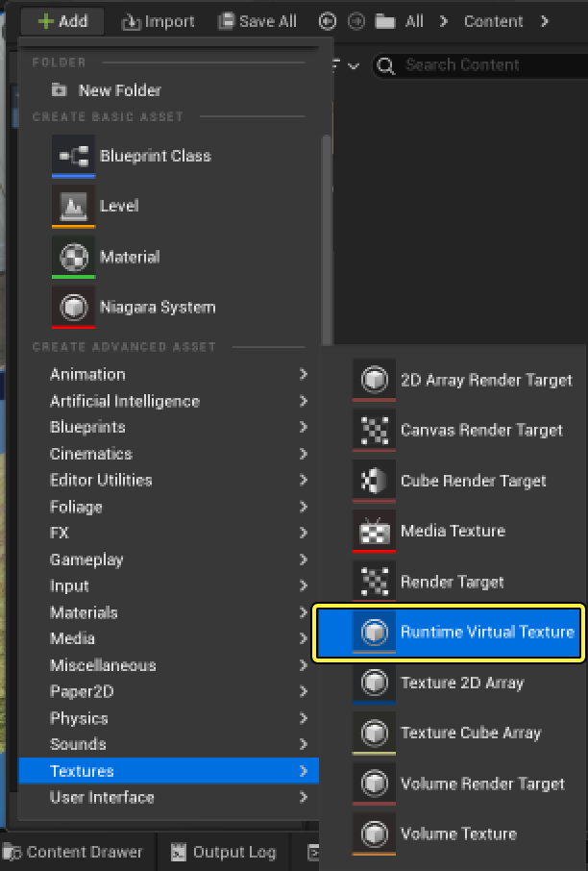This screenshot has width=588, height=871.
Task: Go back using the history back arrow
Action: 328,22
